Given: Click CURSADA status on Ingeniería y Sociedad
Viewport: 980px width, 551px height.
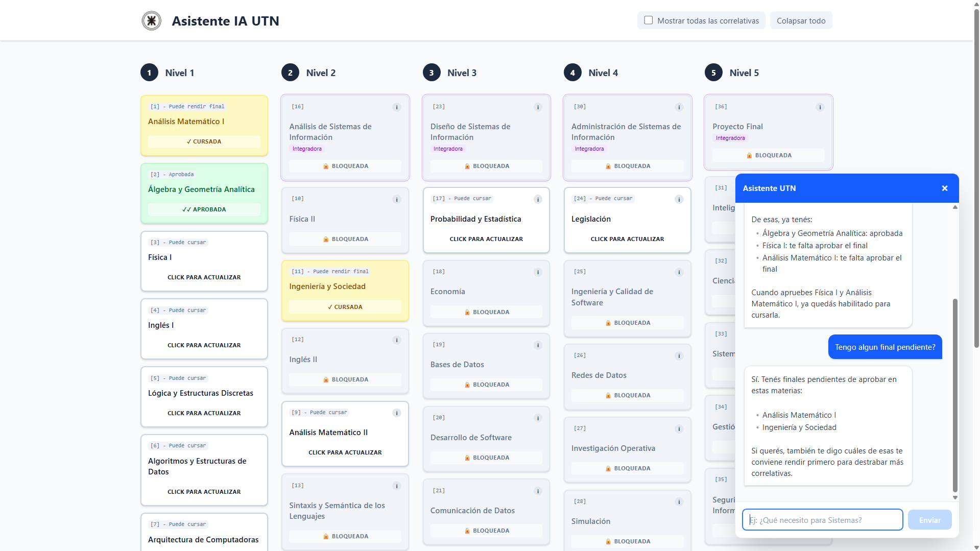Looking at the screenshot, I should point(345,307).
